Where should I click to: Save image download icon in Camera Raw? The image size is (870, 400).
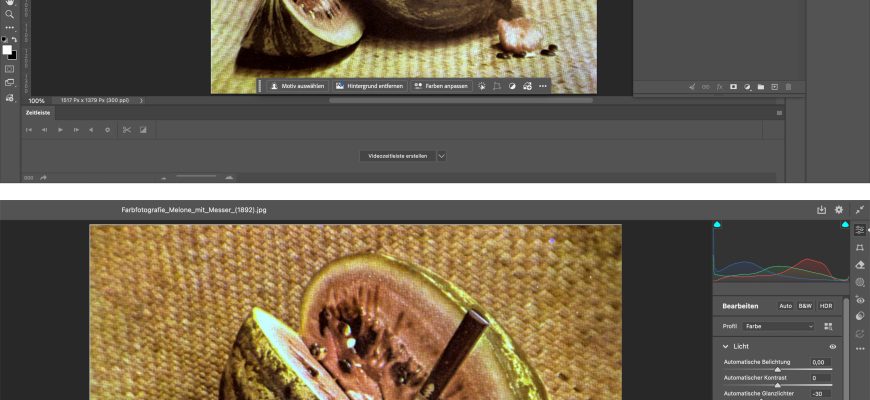(822, 210)
